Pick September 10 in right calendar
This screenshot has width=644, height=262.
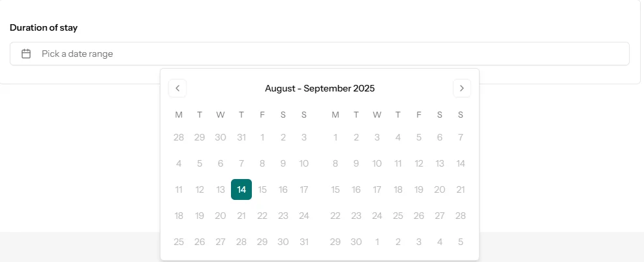pyautogui.click(x=377, y=163)
